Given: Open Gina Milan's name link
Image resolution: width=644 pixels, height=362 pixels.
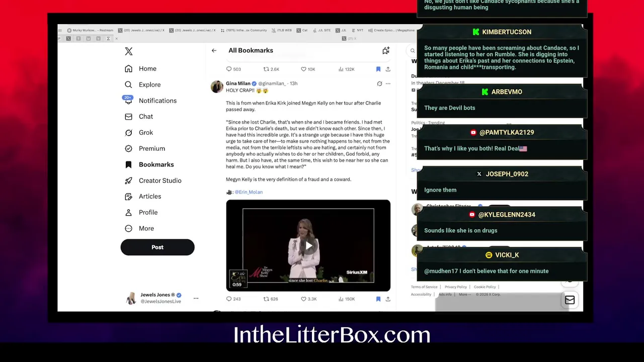Looking at the screenshot, I should [x=238, y=83].
